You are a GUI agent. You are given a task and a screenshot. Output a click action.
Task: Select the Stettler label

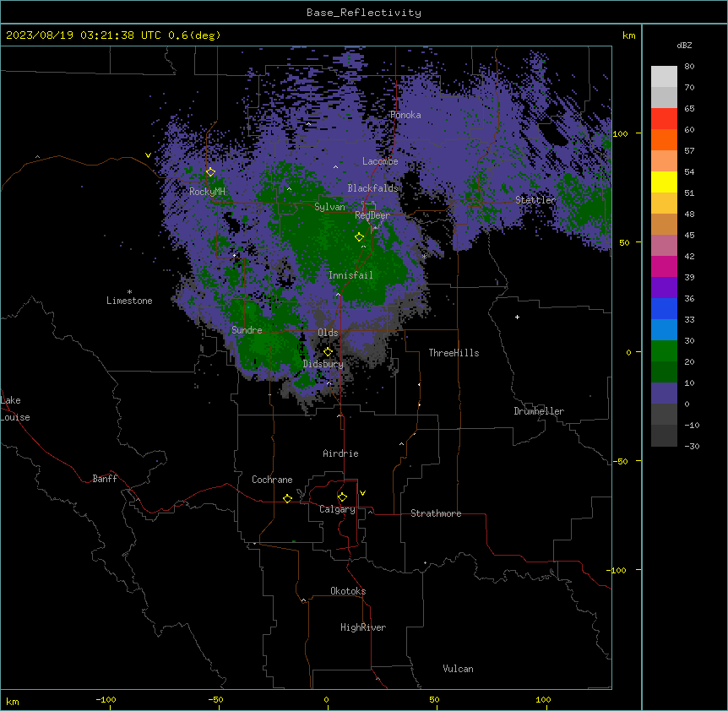(x=535, y=200)
